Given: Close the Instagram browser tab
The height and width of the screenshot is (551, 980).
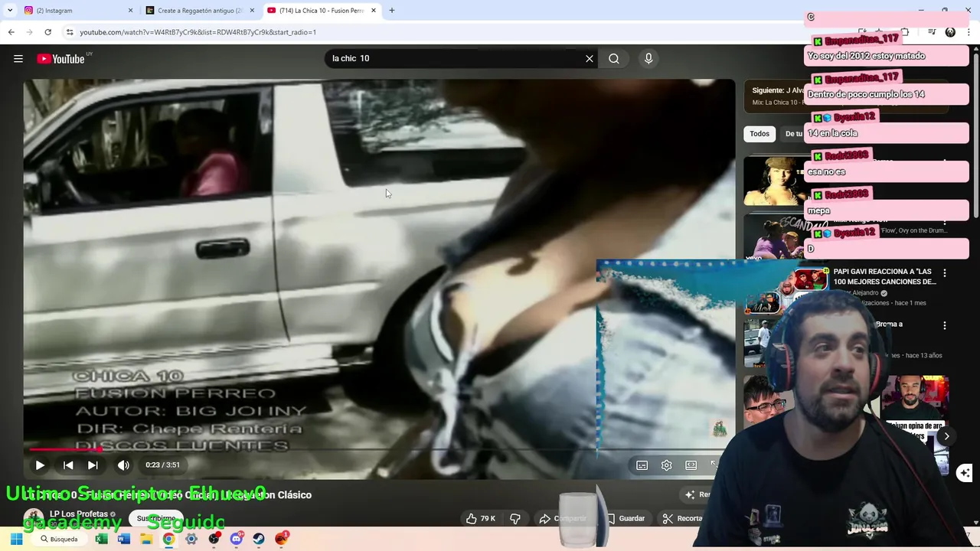Looking at the screenshot, I should 130,11.
